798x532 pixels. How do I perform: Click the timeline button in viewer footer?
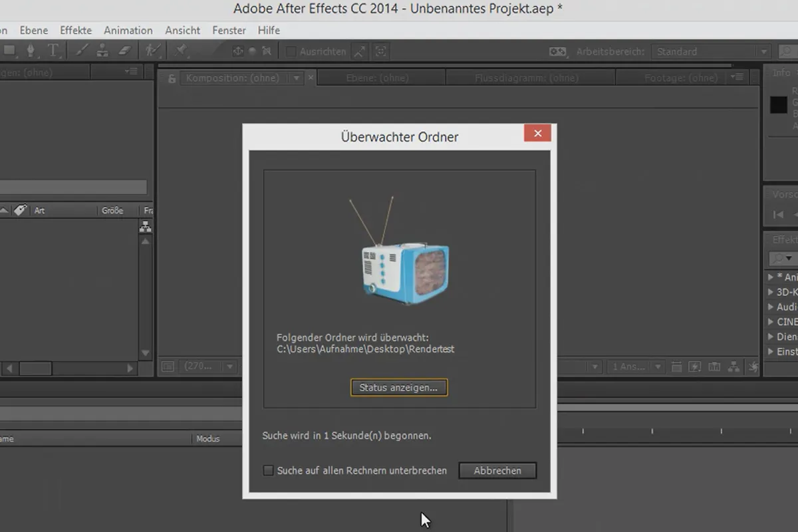[x=714, y=366]
